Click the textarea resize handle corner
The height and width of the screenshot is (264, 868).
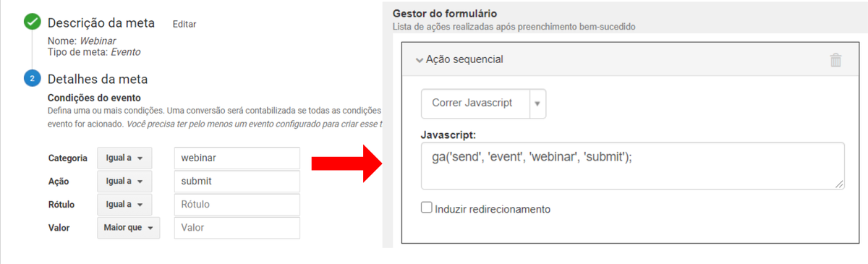[839, 184]
